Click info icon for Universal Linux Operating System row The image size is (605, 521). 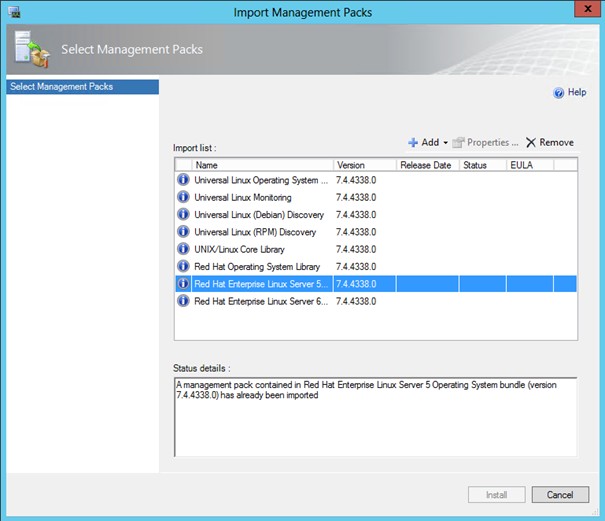click(x=183, y=180)
